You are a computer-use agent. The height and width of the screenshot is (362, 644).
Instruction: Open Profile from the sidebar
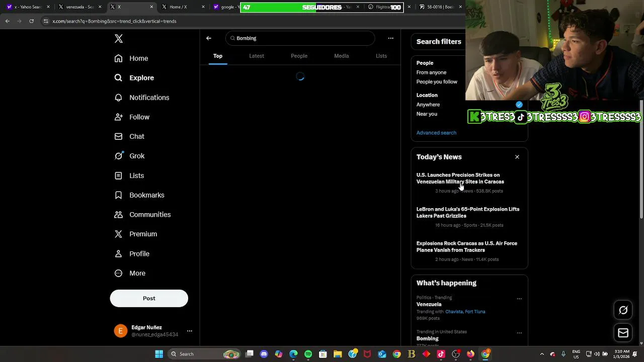tap(132, 254)
